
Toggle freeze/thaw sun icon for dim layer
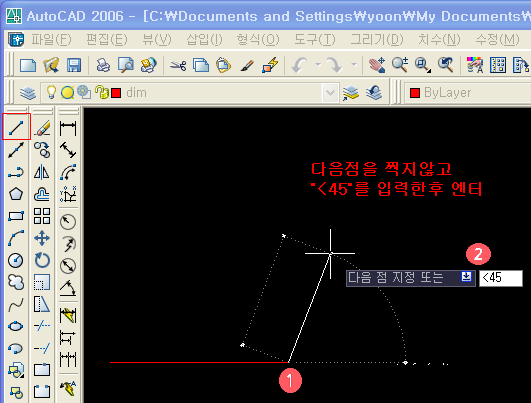click(x=67, y=92)
